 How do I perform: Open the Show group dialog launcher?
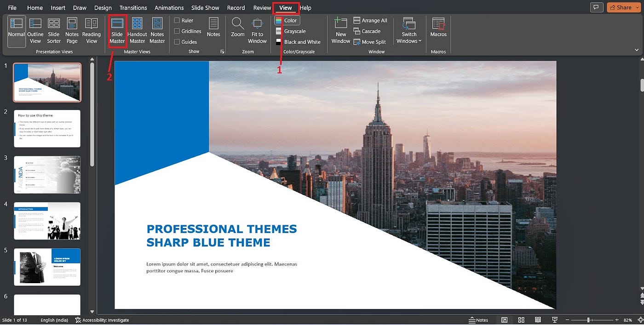point(223,51)
